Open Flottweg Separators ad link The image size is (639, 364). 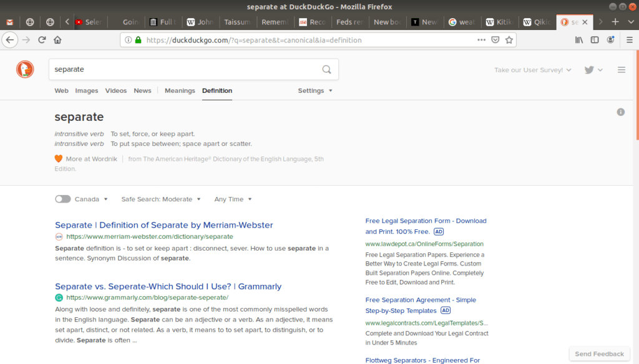coord(422,360)
